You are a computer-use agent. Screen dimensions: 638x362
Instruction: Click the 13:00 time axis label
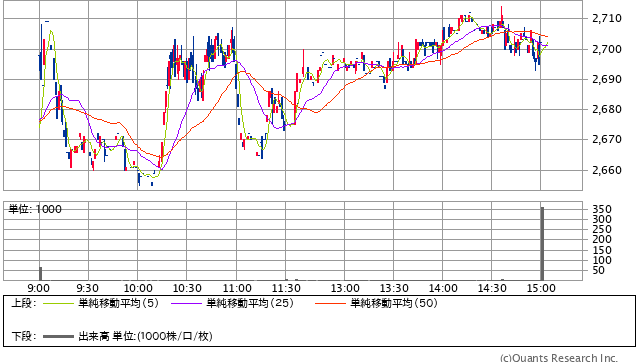pyautogui.click(x=345, y=288)
